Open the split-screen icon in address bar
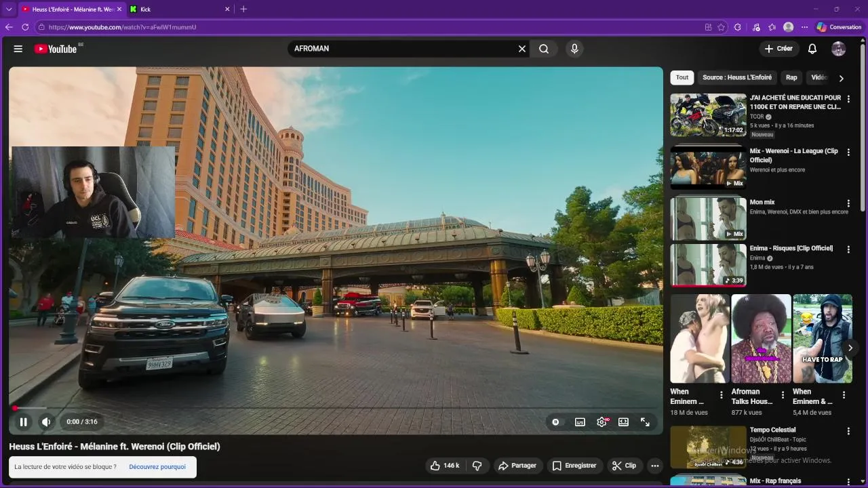The width and height of the screenshot is (868, 488). [x=708, y=27]
